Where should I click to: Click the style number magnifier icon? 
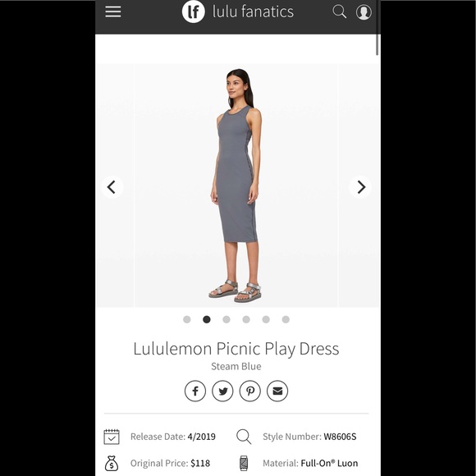click(244, 437)
